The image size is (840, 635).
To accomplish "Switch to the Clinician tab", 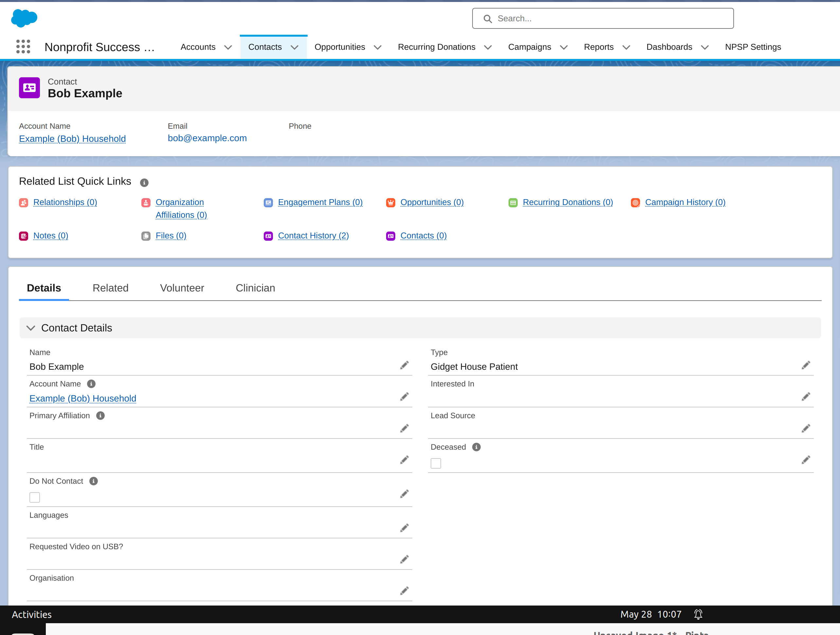I will coord(255,288).
